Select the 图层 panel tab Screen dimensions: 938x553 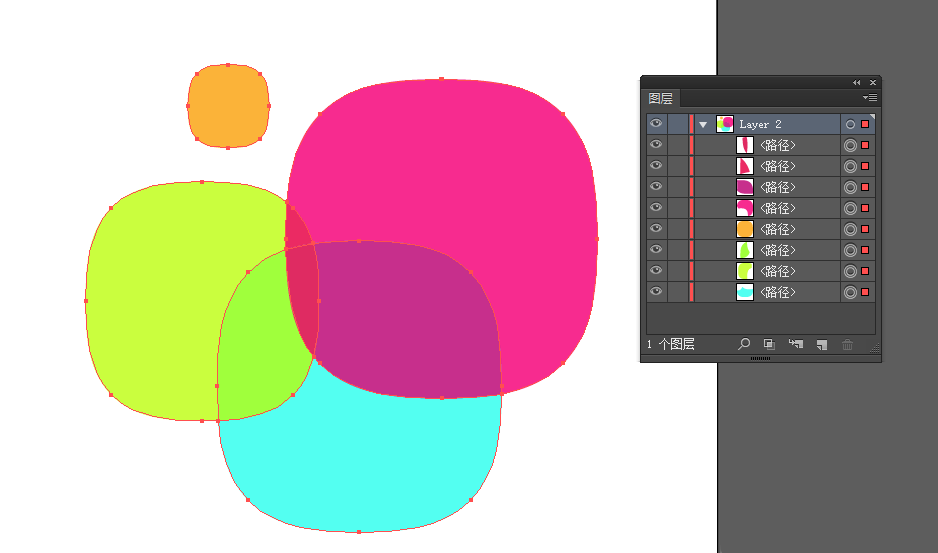coord(660,98)
